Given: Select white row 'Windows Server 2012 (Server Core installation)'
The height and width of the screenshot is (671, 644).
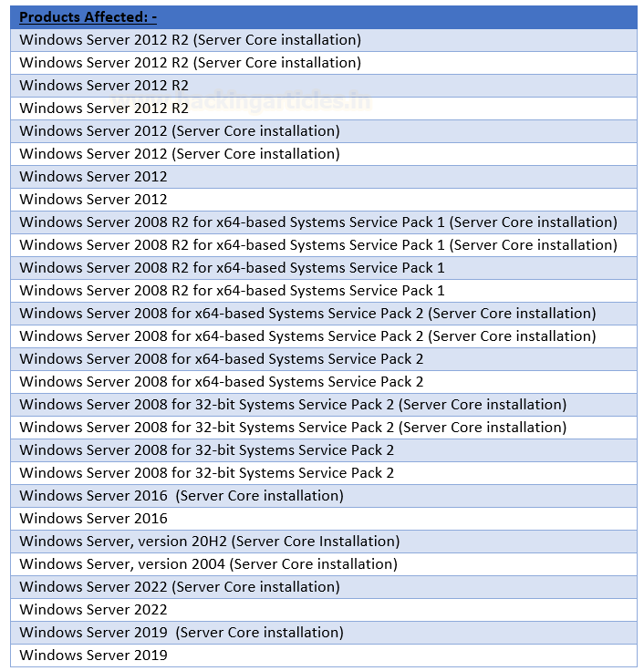Looking at the screenshot, I should point(324,154).
